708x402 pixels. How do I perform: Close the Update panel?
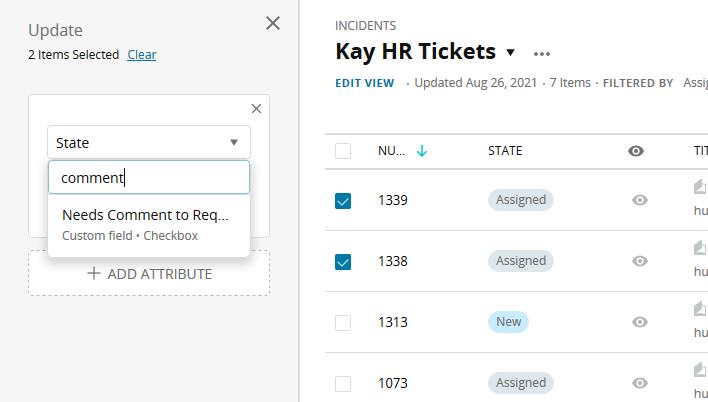click(x=272, y=23)
